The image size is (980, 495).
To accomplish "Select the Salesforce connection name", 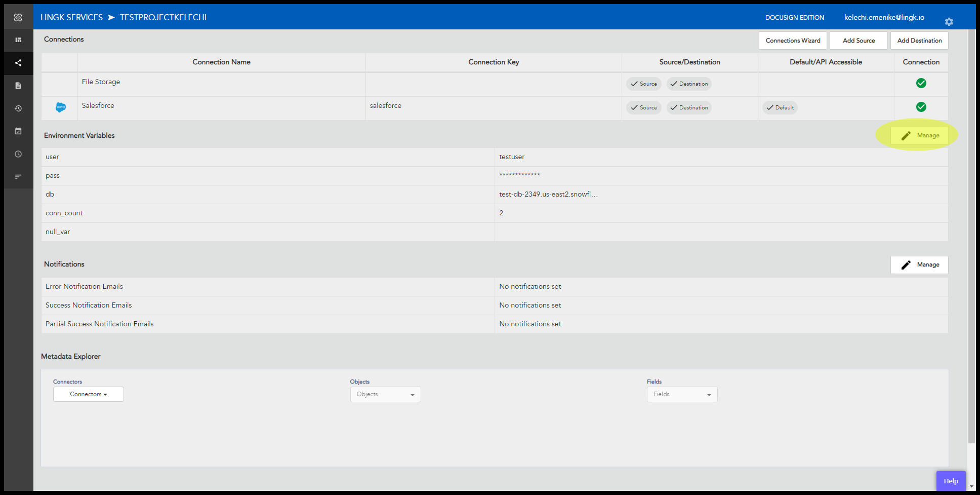I will pyautogui.click(x=98, y=105).
